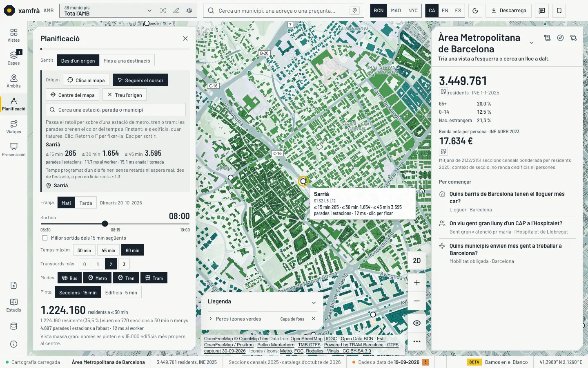Viewport: 588px width, 368px height.
Task: Open the Capes layers sidebar section
Action: (13, 58)
